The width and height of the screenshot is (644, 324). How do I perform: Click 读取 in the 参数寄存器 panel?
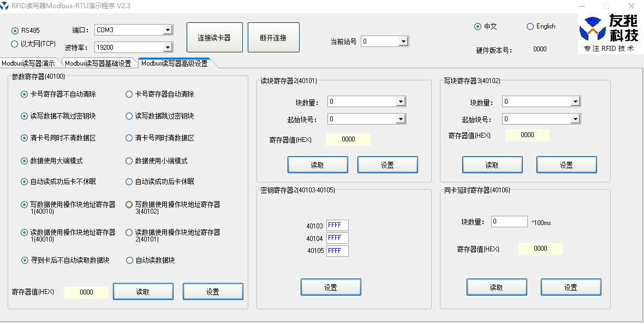(x=143, y=291)
